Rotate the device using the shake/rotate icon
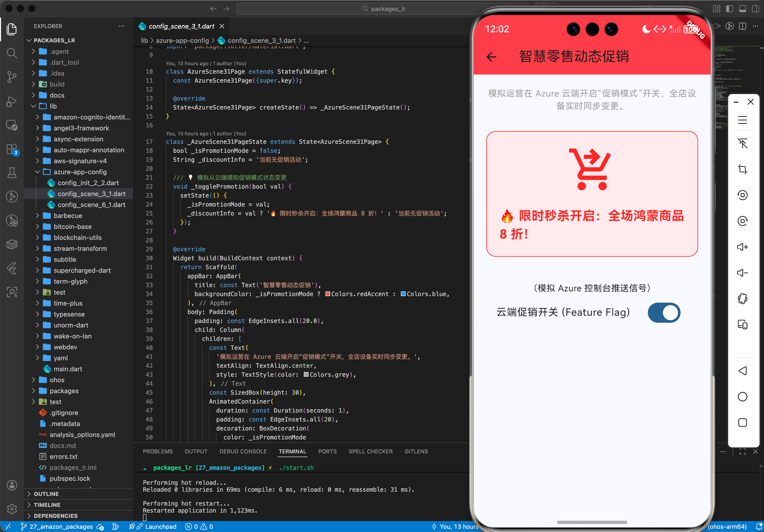The image size is (764, 532). (x=742, y=298)
